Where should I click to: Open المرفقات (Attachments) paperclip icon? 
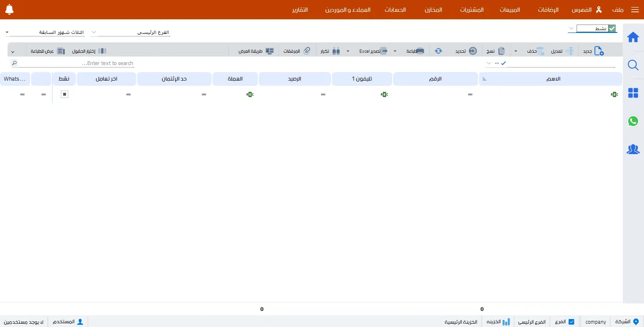click(x=307, y=51)
